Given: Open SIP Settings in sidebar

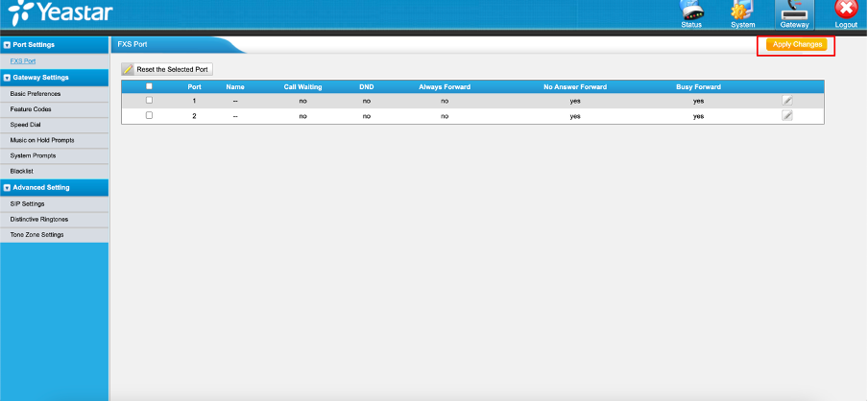Looking at the screenshot, I should (27, 204).
